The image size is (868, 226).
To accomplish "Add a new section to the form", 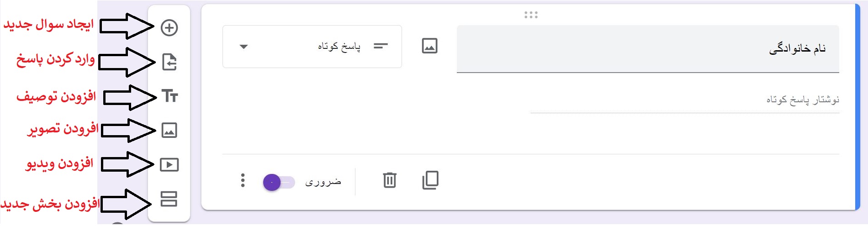I will tap(169, 199).
